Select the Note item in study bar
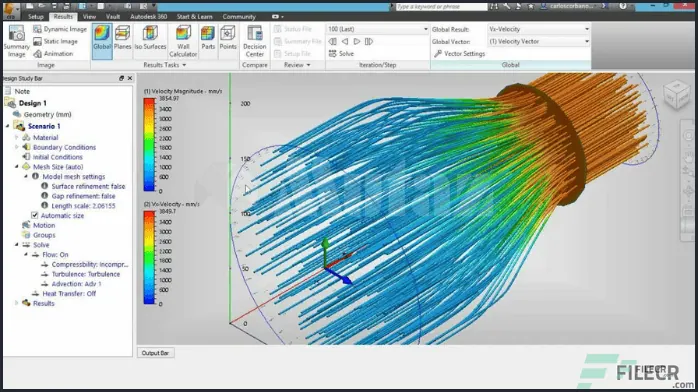The height and width of the screenshot is (392, 698). [22, 91]
